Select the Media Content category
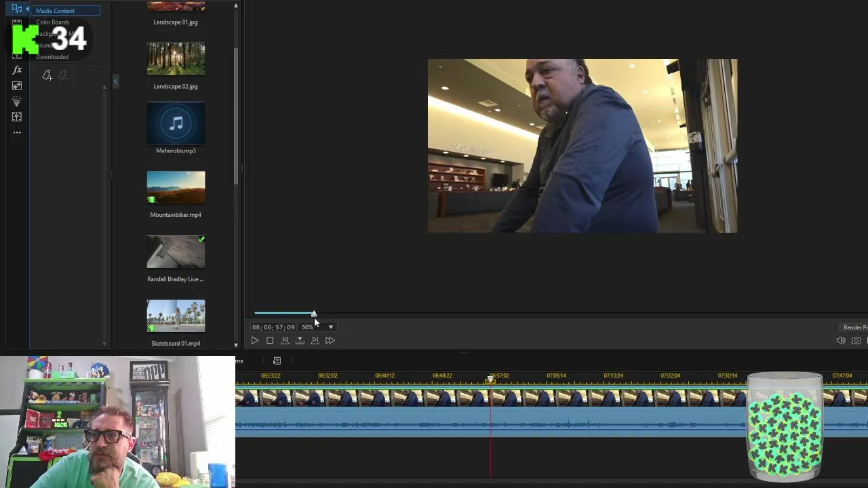This screenshot has width=868, height=488. point(67,11)
